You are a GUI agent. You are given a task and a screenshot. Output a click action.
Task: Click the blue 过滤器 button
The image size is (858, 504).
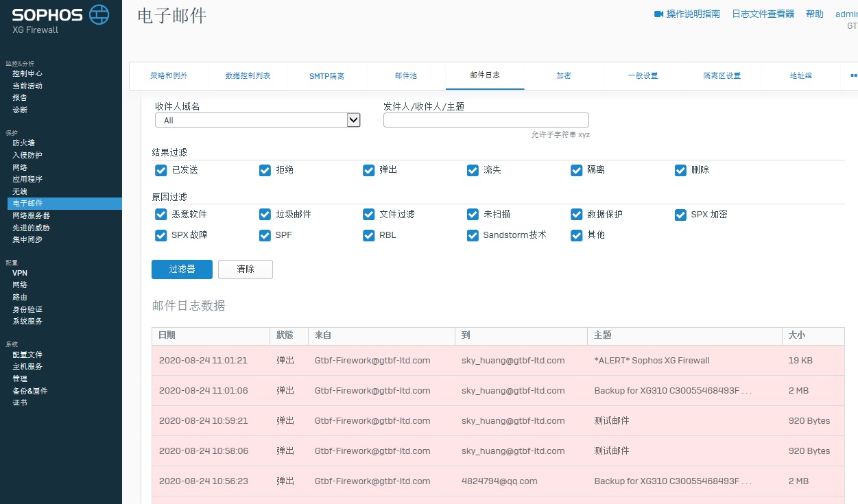point(182,269)
